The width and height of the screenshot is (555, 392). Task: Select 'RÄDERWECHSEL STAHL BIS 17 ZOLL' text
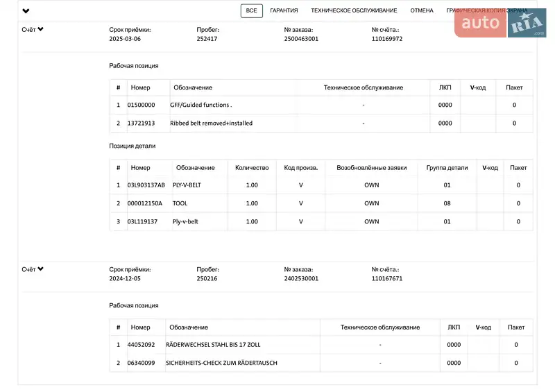[x=213, y=345]
